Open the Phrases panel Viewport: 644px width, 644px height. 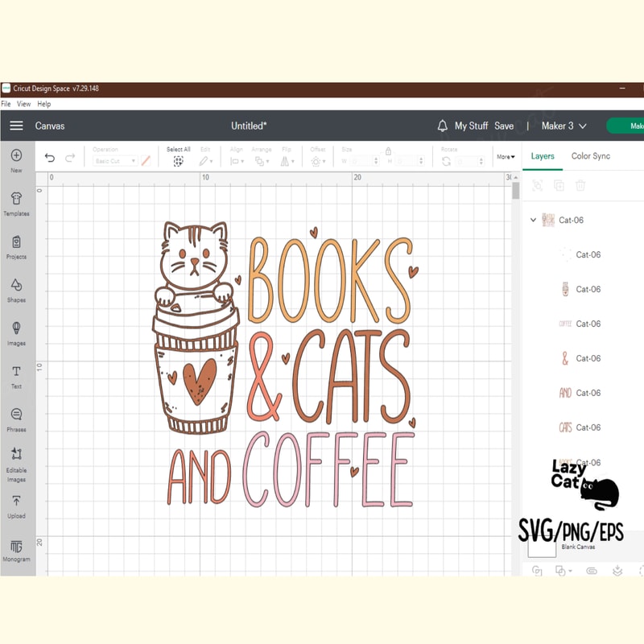coord(16,415)
